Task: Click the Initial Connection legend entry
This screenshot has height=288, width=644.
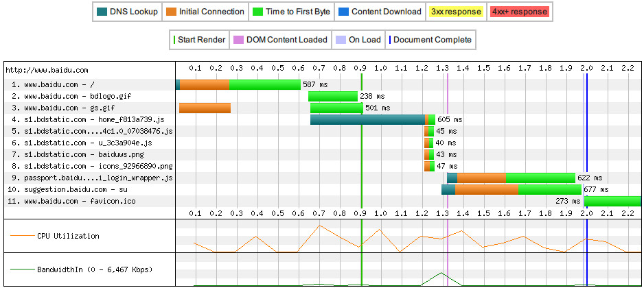Action: pyautogui.click(x=206, y=12)
